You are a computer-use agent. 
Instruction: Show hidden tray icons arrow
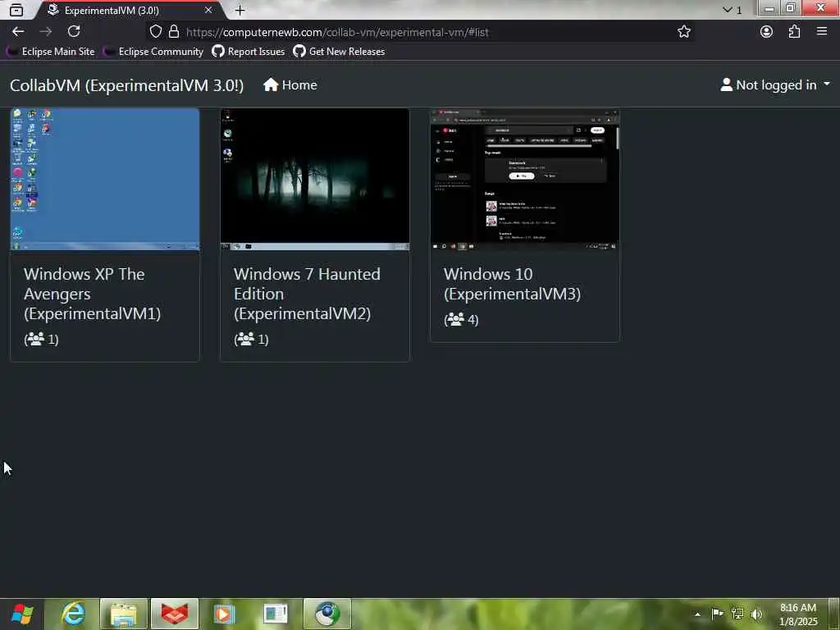(697, 614)
